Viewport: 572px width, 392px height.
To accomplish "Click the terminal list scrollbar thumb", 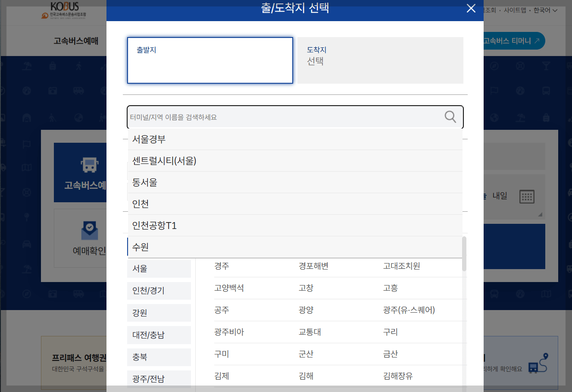I will coord(464,254).
